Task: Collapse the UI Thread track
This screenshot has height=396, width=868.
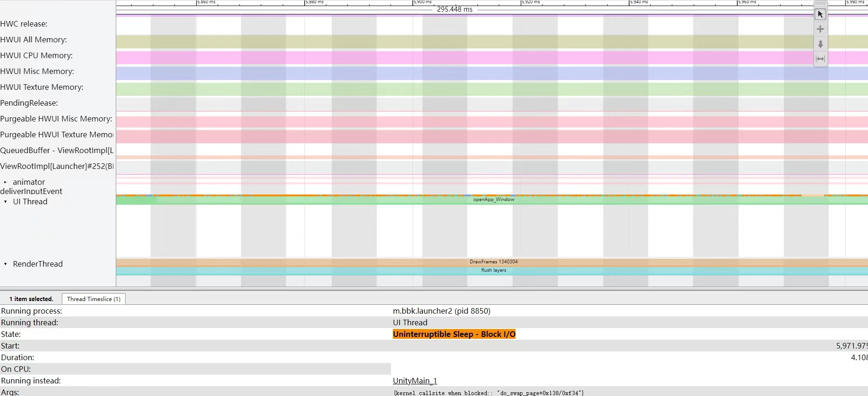Action: (6, 202)
